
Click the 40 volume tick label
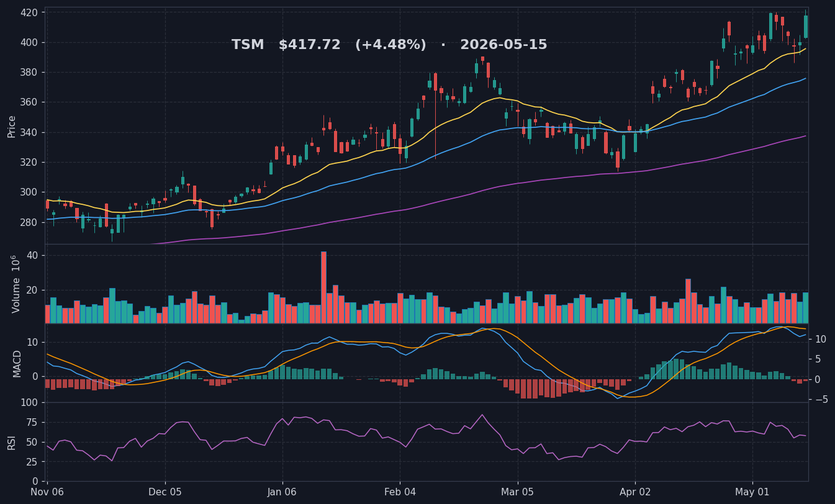[x=32, y=256]
